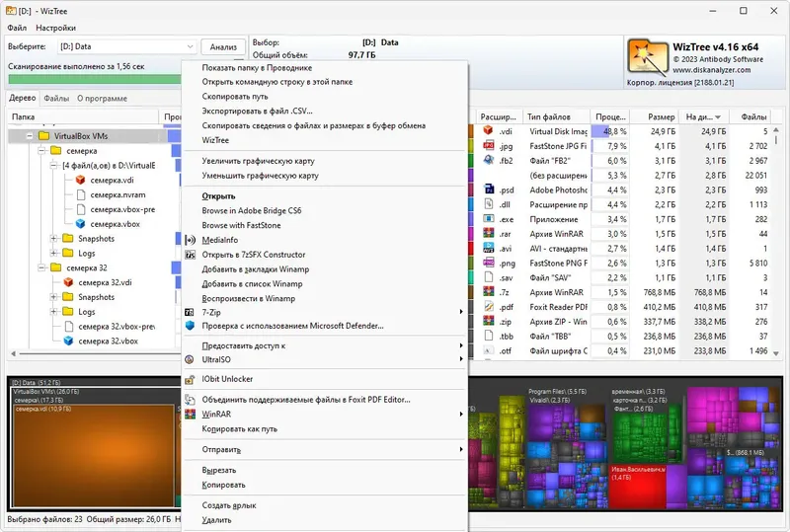Viewport: 790px width, 532px height.
Task: Choose Удалить in the context menu
Action: coord(216,520)
